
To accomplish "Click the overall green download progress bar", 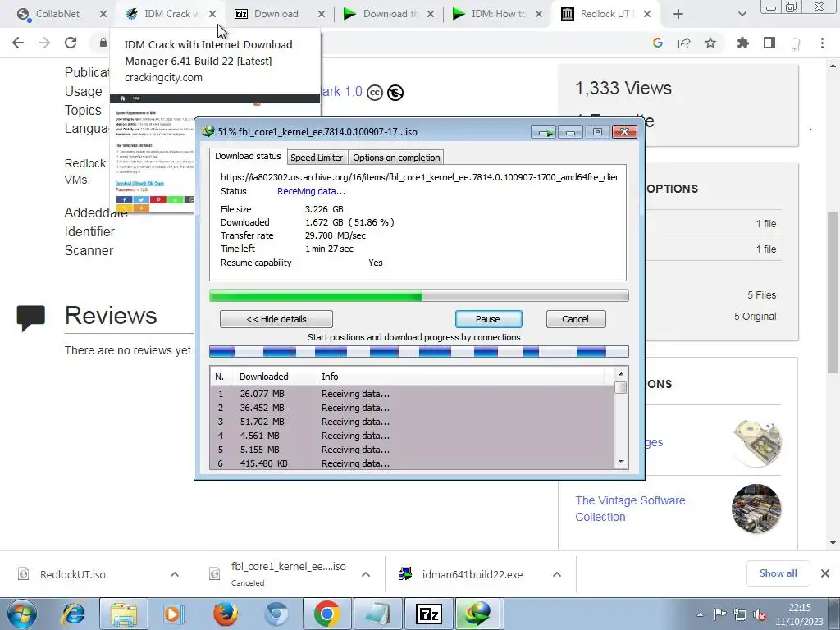I will [x=419, y=295].
